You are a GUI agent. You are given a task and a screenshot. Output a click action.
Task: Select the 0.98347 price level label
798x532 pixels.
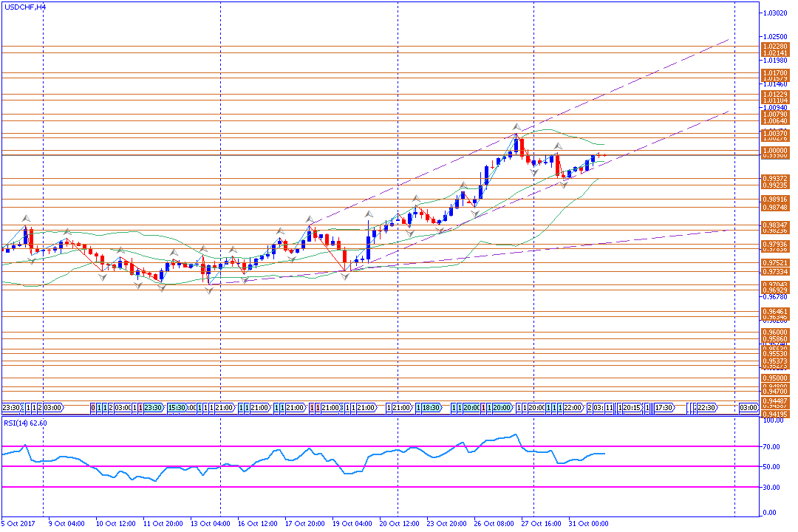click(774, 225)
